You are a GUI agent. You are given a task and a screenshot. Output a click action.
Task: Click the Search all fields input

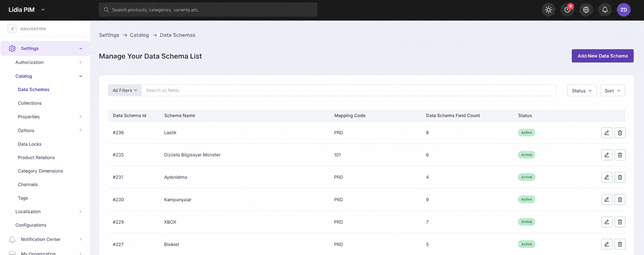[x=348, y=90]
